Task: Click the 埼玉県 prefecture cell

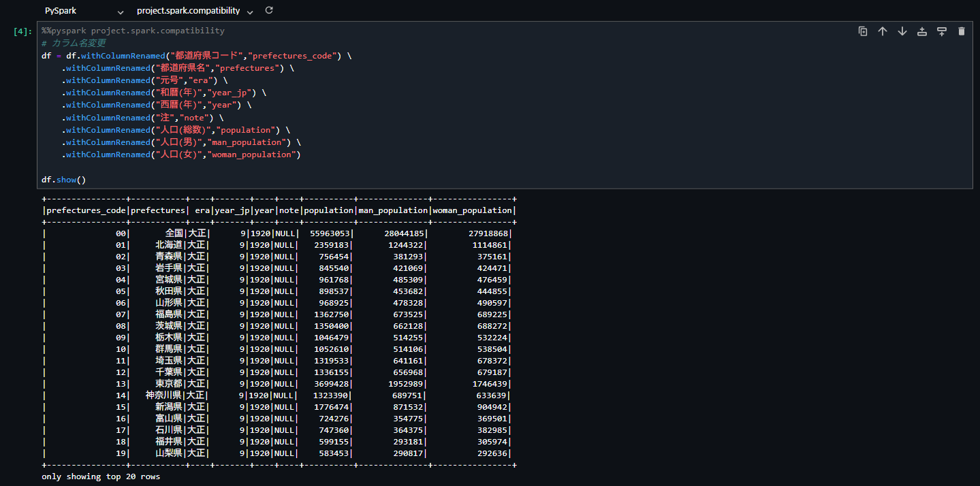Action: coord(169,361)
